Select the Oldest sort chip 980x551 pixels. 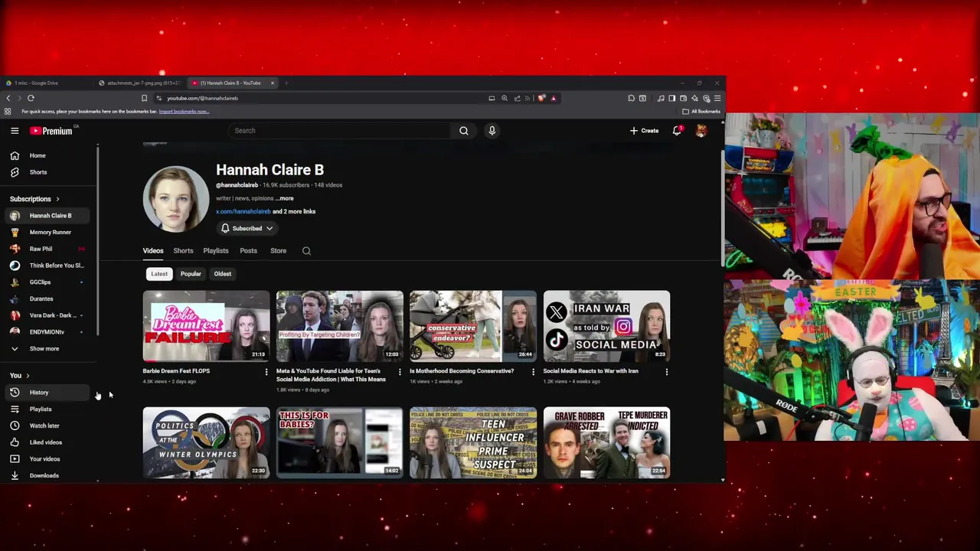(x=223, y=274)
